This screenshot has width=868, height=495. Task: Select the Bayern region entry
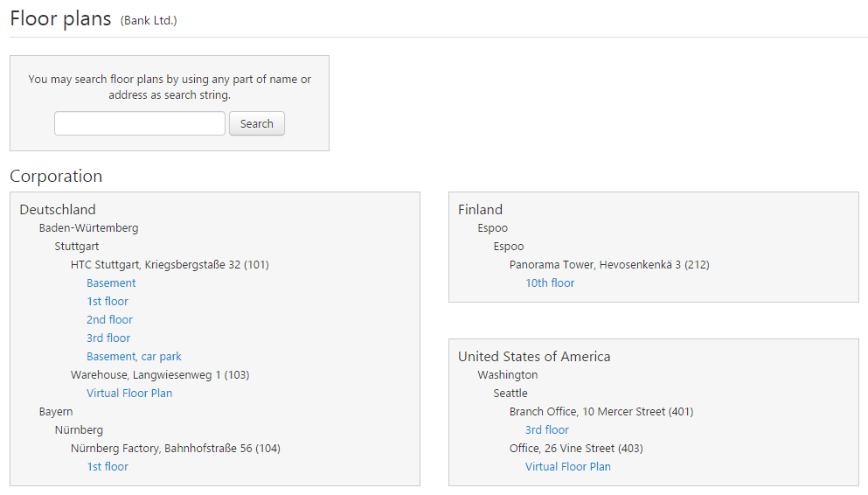(x=56, y=411)
